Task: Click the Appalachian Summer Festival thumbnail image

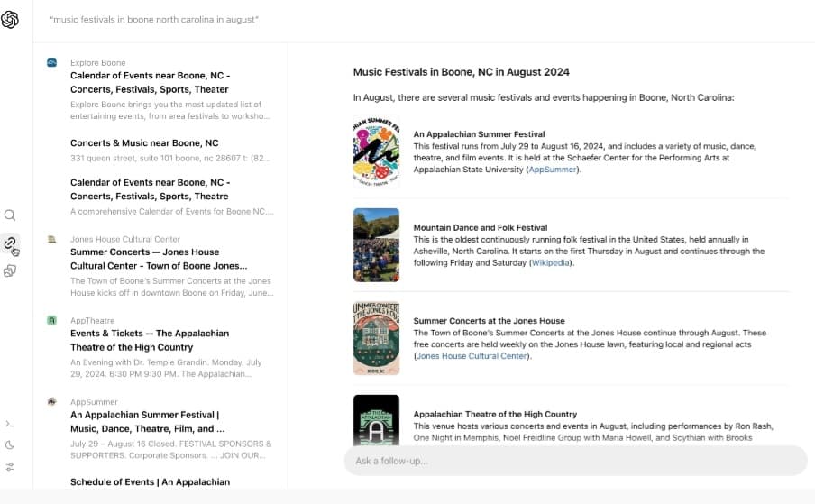Action: [376, 150]
